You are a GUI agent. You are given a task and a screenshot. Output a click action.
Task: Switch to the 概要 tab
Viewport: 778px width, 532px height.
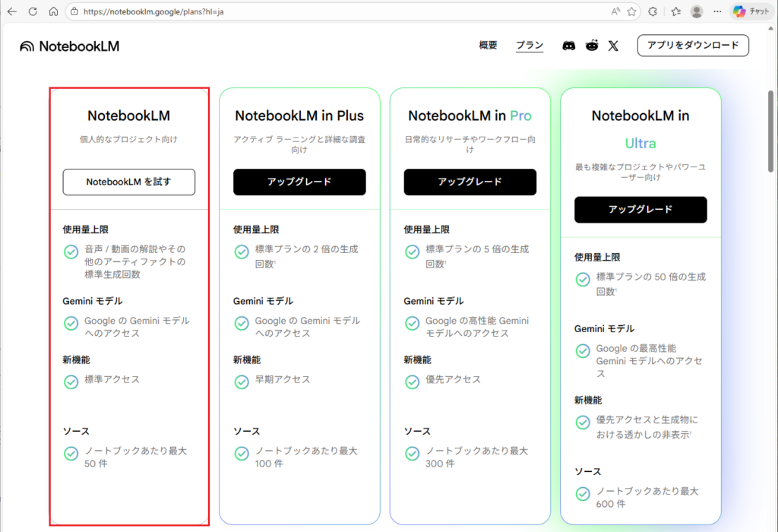tap(488, 46)
